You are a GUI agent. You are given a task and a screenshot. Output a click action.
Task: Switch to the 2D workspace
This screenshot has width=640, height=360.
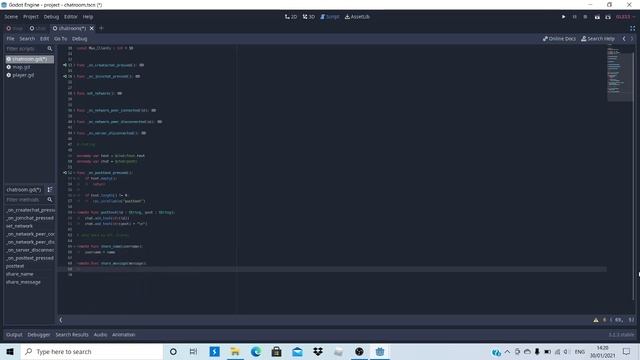291,17
